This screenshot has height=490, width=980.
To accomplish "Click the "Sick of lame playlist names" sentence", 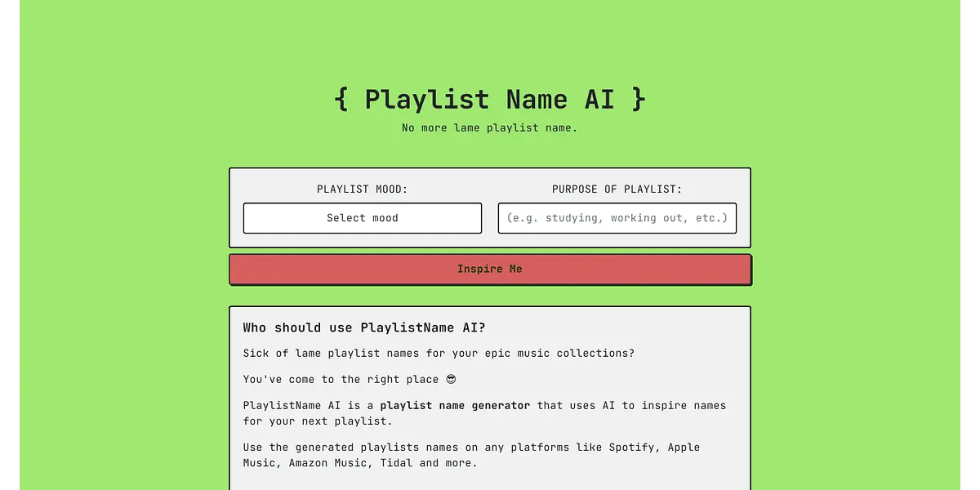I will pyautogui.click(x=438, y=354).
